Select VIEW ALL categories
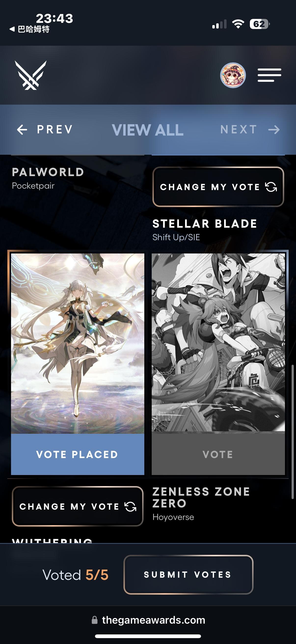This screenshot has height=644, width=296. [x=148, y=130]
